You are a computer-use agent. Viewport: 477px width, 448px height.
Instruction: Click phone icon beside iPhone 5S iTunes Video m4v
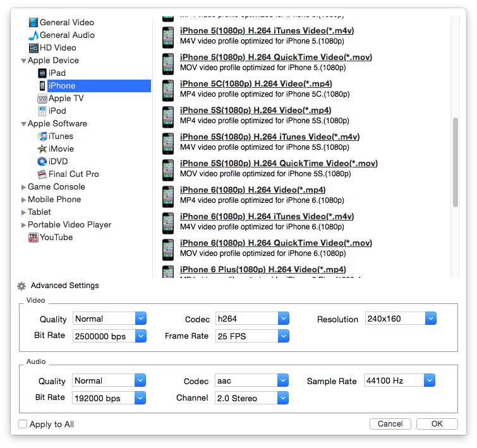168,143
